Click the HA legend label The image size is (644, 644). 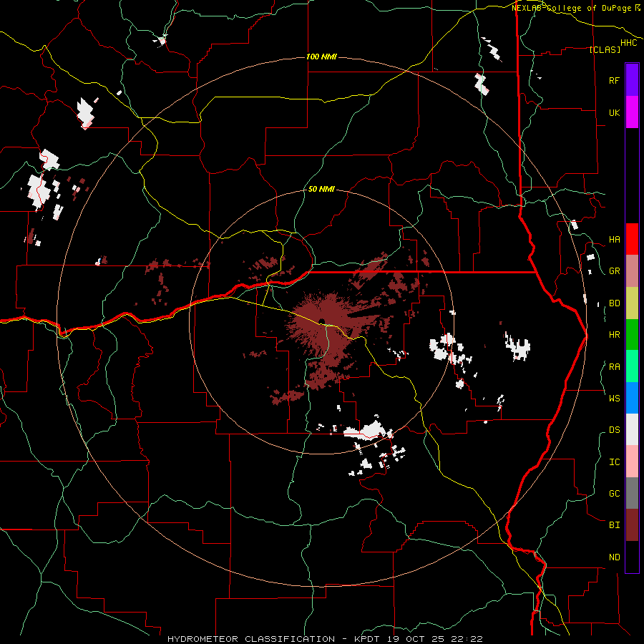614,240
